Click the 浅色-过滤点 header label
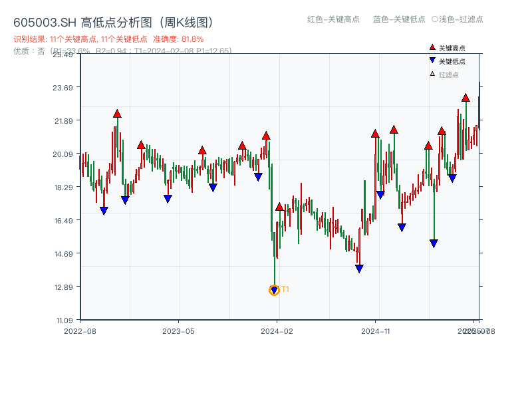 [461, 19]
